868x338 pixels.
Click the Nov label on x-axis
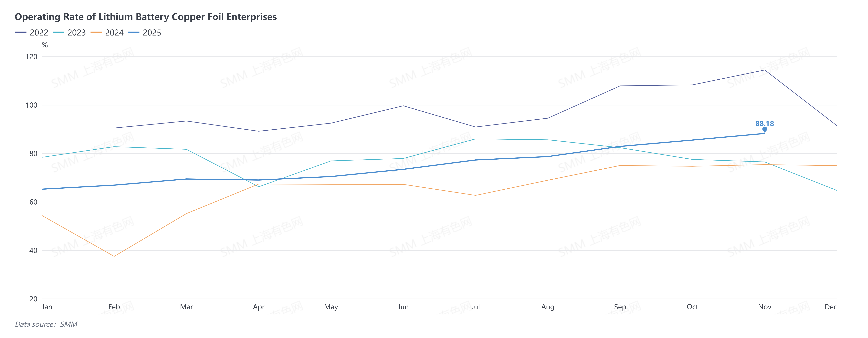pos(764,307)
